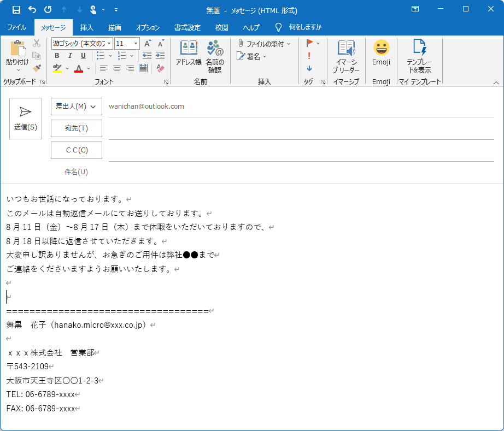Show templates (テンプレートを表示)

tap(419, 57)
